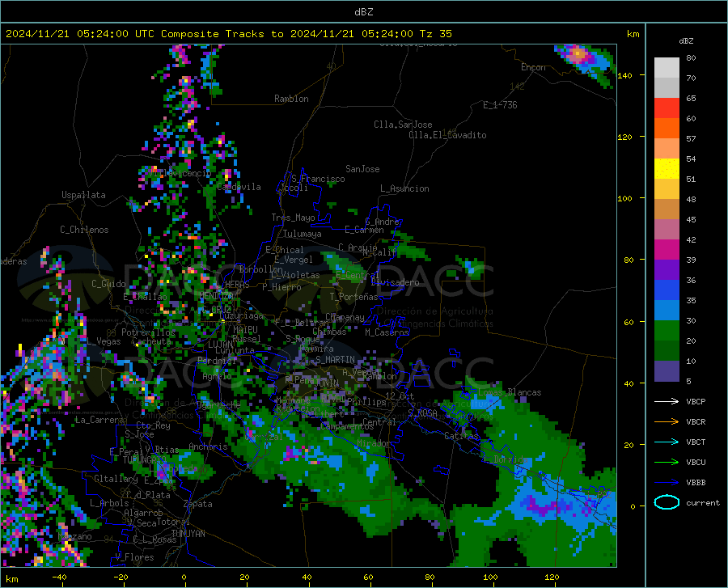
Task: Click the 'Encon' map label
Action: [x=533, y=67]
